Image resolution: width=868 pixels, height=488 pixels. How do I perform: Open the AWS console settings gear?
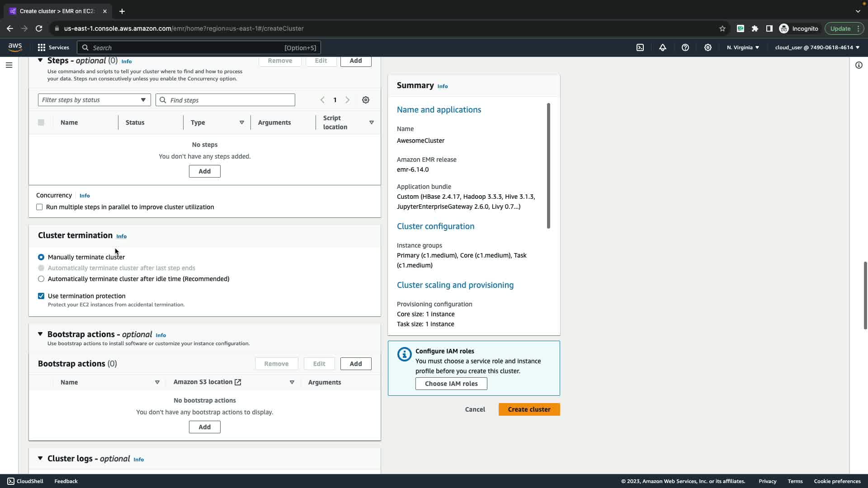pos(708,47)
